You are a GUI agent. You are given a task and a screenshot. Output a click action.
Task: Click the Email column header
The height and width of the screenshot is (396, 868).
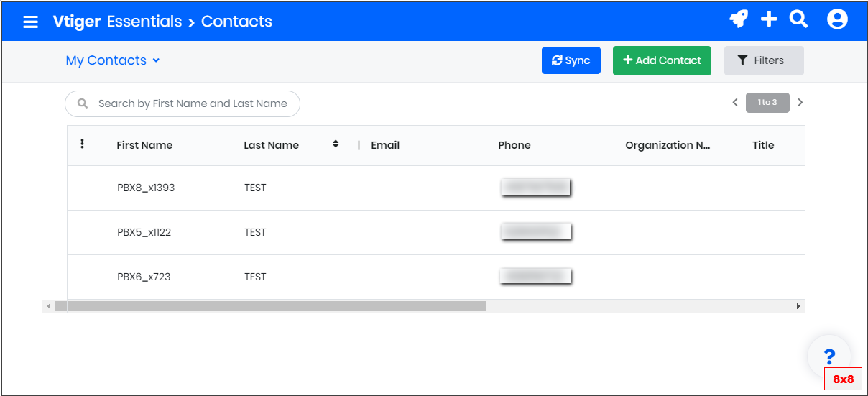pyautogui.click(x=385, y=145)
